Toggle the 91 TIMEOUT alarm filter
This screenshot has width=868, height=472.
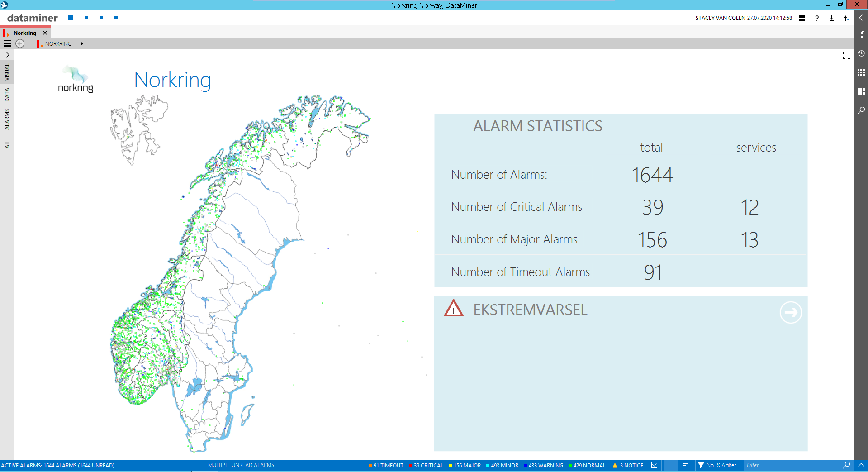pyautogui.click(x=386, y=465)
